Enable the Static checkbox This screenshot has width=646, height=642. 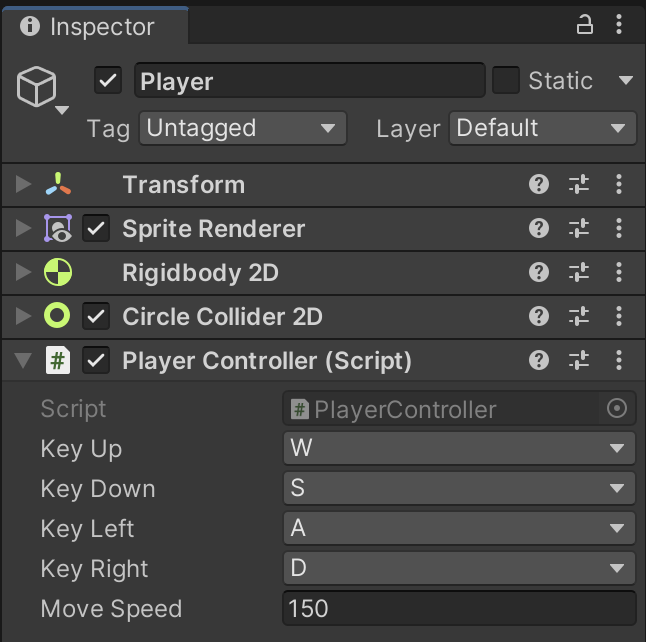point(506,80)
